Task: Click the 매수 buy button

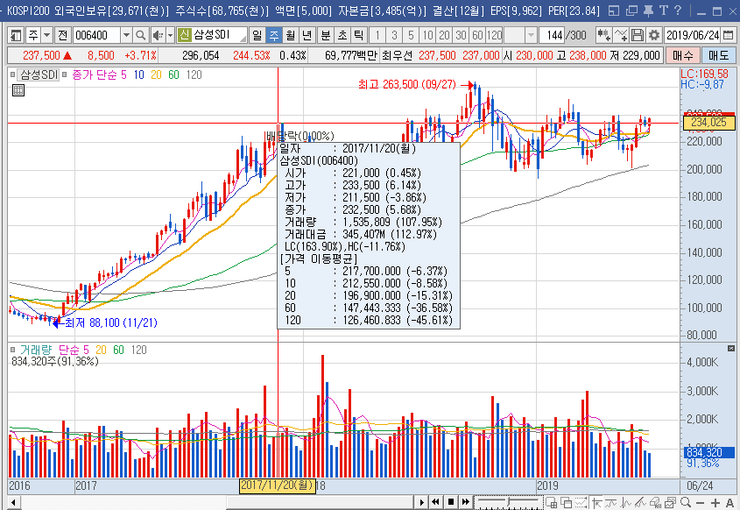Action: [x=682, y=56]
